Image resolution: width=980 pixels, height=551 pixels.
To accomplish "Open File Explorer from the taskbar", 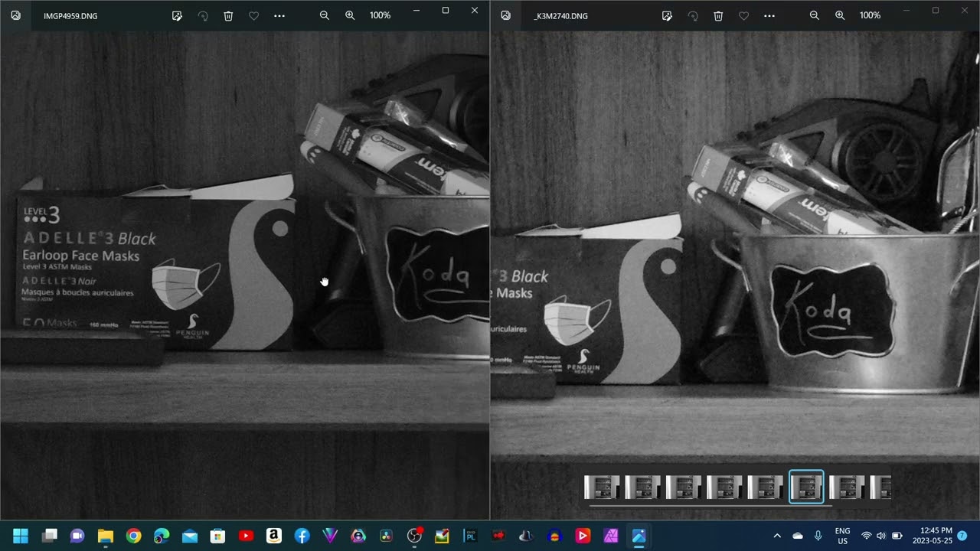I will coord(106,536).
